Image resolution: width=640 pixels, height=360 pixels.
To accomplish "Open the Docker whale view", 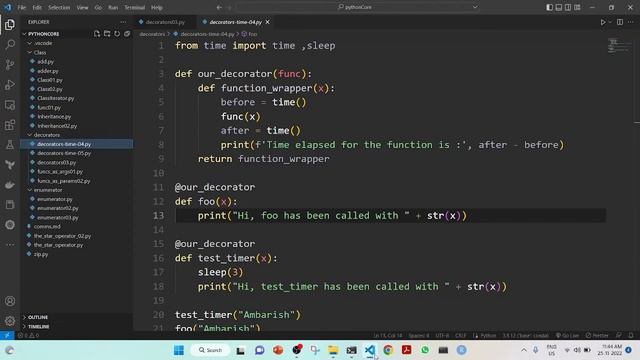I will (10, 185).
